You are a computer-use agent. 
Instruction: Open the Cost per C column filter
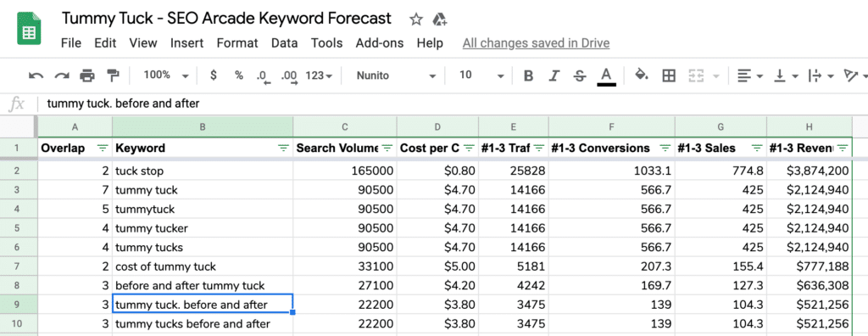coord(469,148)
